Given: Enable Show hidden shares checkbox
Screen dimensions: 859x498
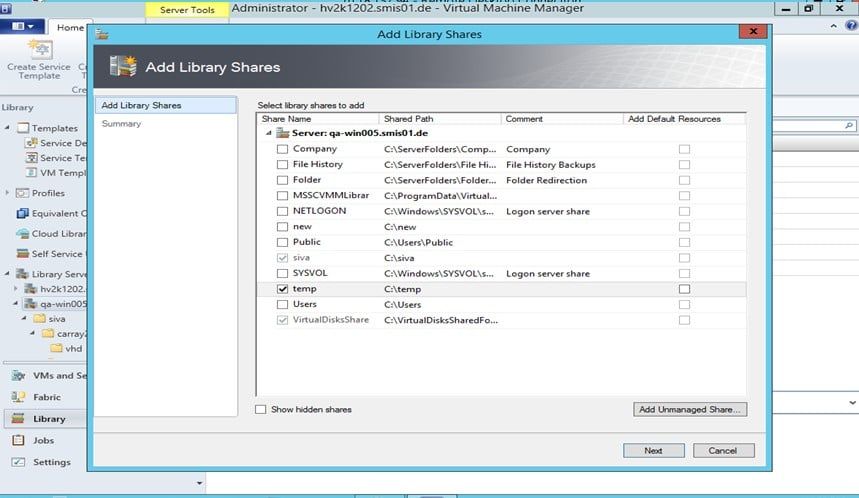Looking at the screenshot, I should pyautogui.click(x=261, y=409).
